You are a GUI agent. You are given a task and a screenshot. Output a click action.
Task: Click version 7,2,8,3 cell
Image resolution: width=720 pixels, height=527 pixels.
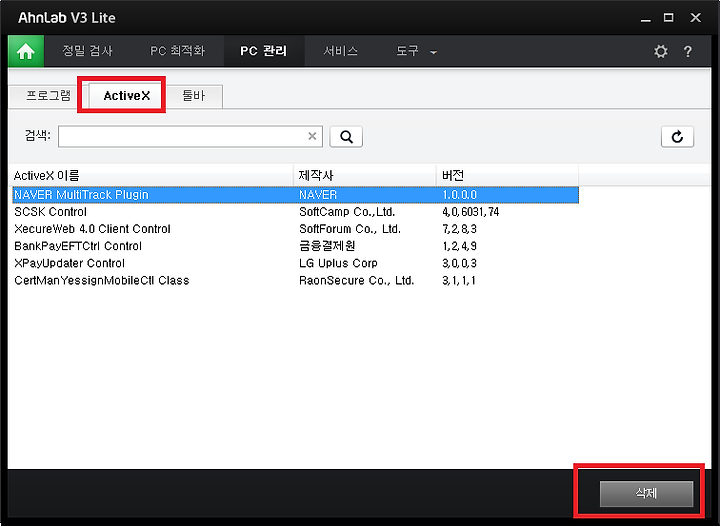(460, 229)
